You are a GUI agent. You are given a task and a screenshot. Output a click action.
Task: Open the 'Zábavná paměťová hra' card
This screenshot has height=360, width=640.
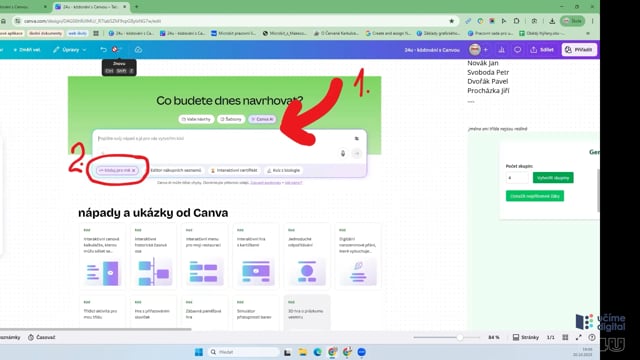click(204, 312)
